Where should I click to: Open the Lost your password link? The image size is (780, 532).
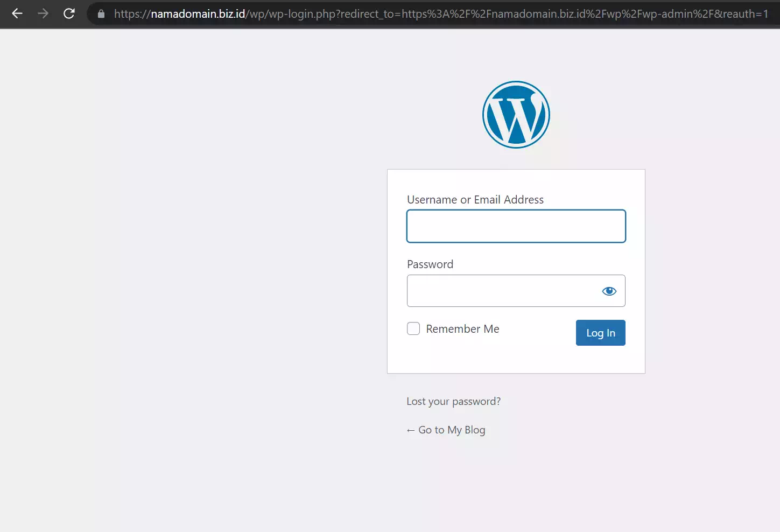pyautogui.click(x=453, y=401)
